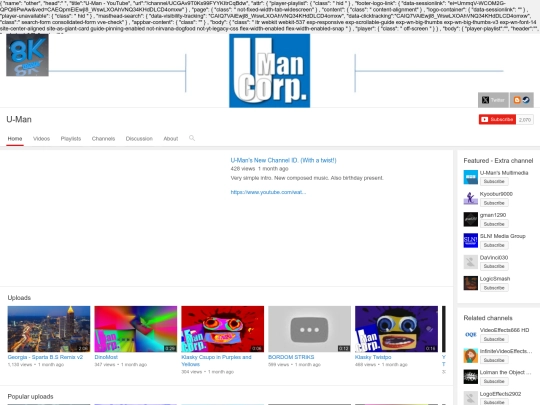Open Georgia - Sparta B.S Remix v2 title
The image size is (540, 405).
[45, 357]
